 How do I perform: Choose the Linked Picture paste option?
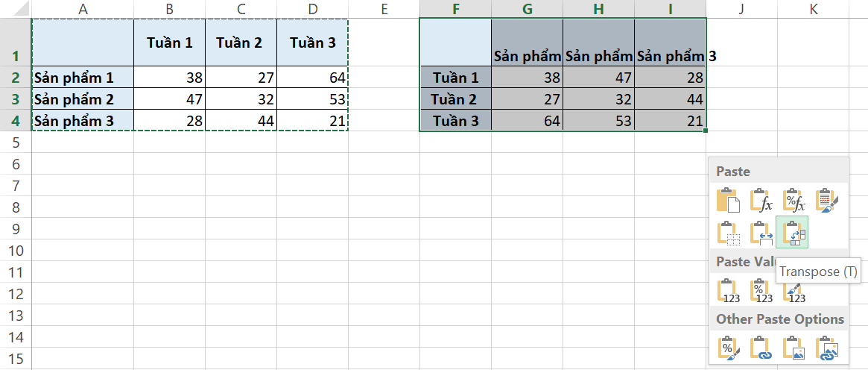[826, 348]
